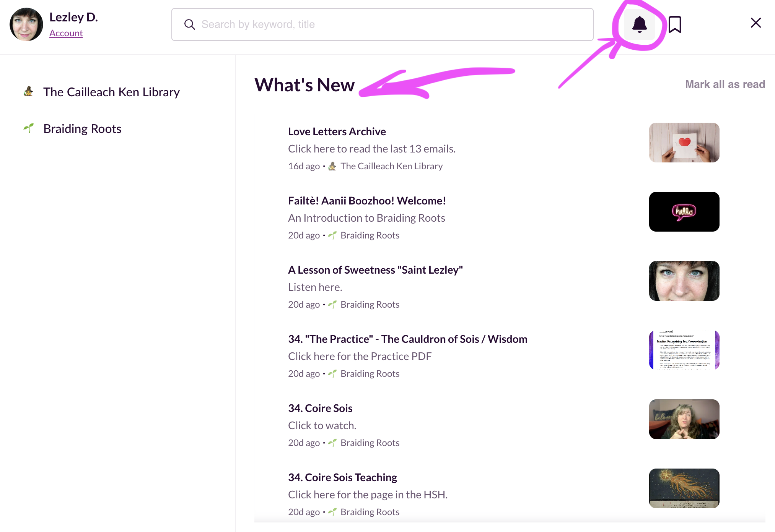The width and height of the screenshot is (775, 532).
Task: Click the witch icon in Love Letters meta line
Action: [x=332, y=166]
